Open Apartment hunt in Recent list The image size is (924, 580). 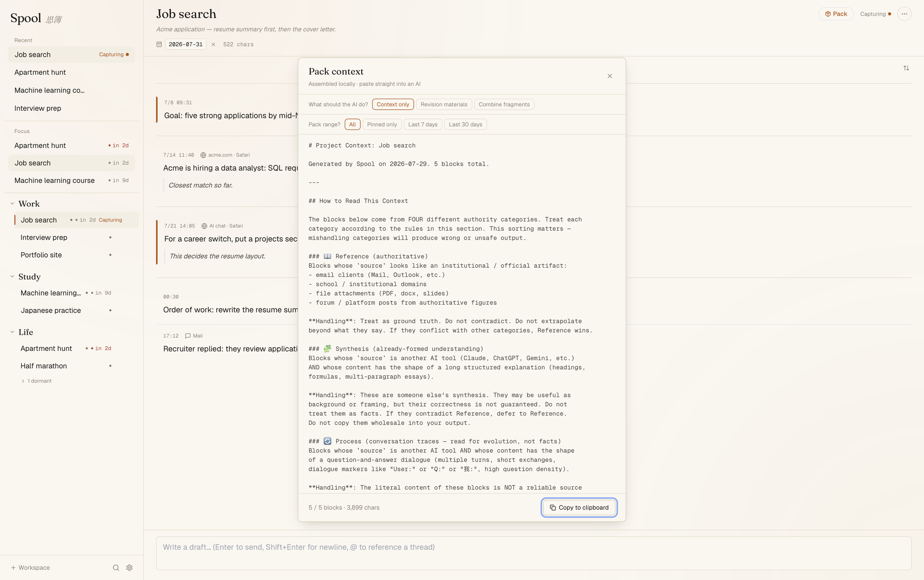click(71, 72)
